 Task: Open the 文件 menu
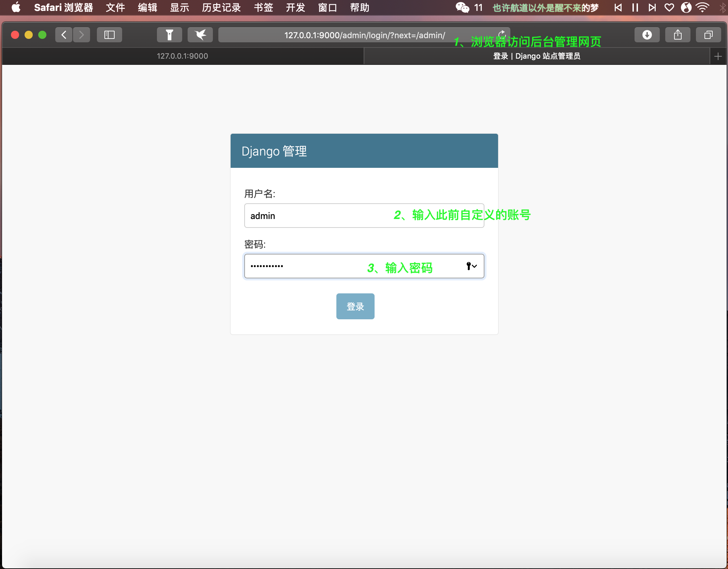pyautogui.click(x=115, y=8)
